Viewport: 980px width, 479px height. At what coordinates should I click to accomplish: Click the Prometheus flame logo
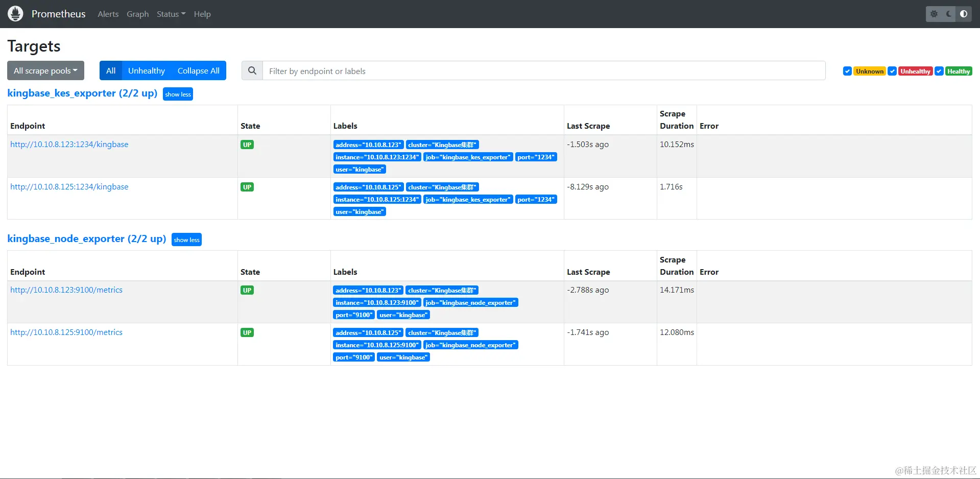[15, 14]
